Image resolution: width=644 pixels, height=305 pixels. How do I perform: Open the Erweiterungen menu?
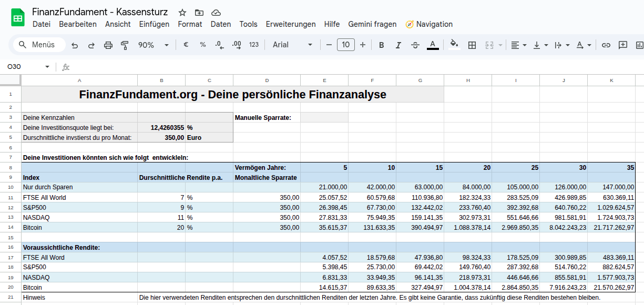point(291,24)
